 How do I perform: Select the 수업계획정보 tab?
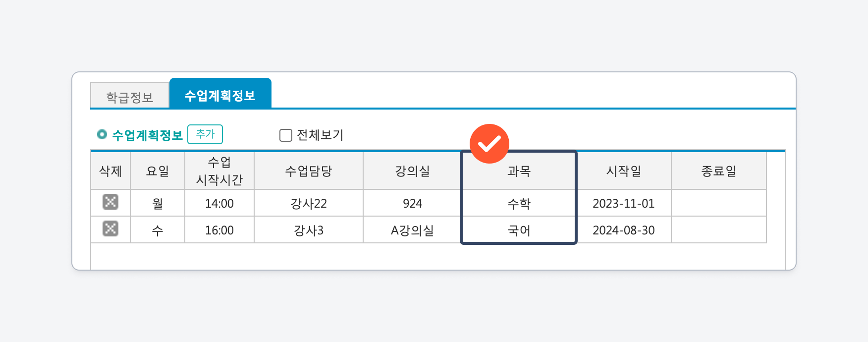(x=220, y=95)
